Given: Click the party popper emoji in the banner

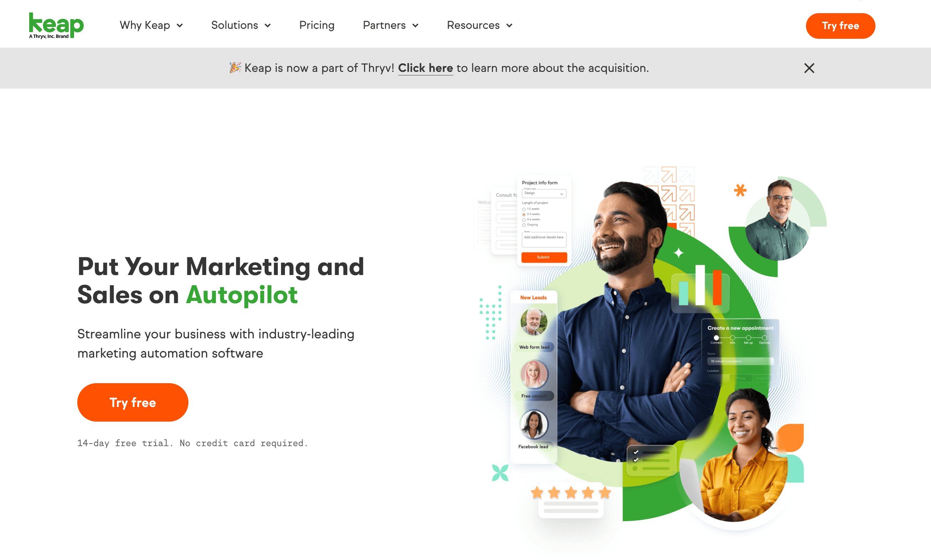Looking at the screenshot, I should click(235, 68).
